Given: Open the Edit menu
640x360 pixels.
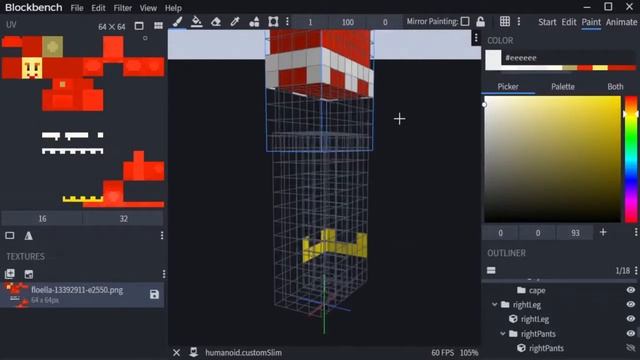Looking at the screenshot, I should coord(98,8).
